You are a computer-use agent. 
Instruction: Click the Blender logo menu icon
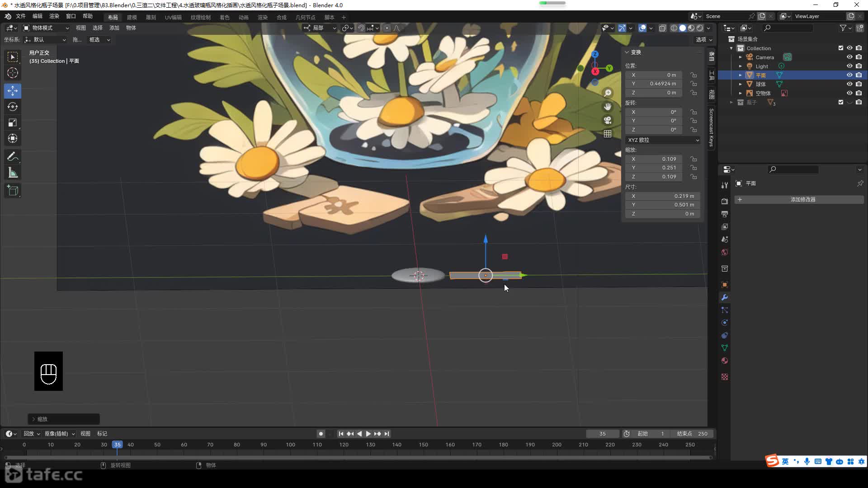click(x=8, y=16)
